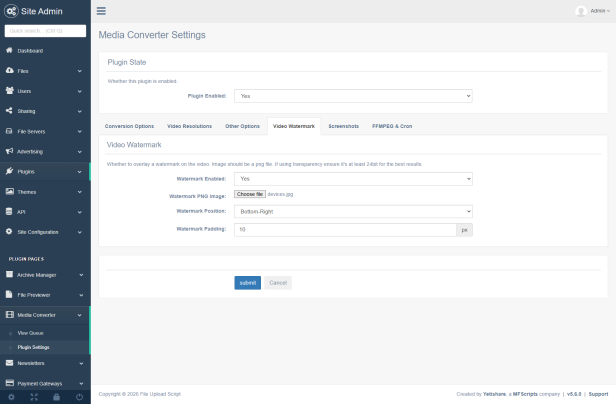Open the Plugin Enabled dropdown
Image resolution: width=616 pixels, height=404 pixels.
tap(352, 96)
